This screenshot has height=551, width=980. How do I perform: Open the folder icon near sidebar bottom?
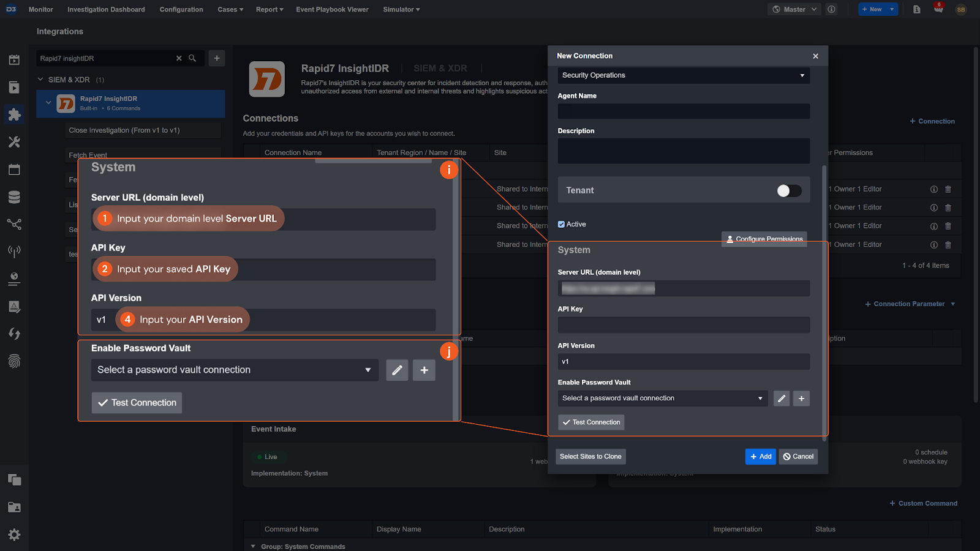(x=14, y=507)
